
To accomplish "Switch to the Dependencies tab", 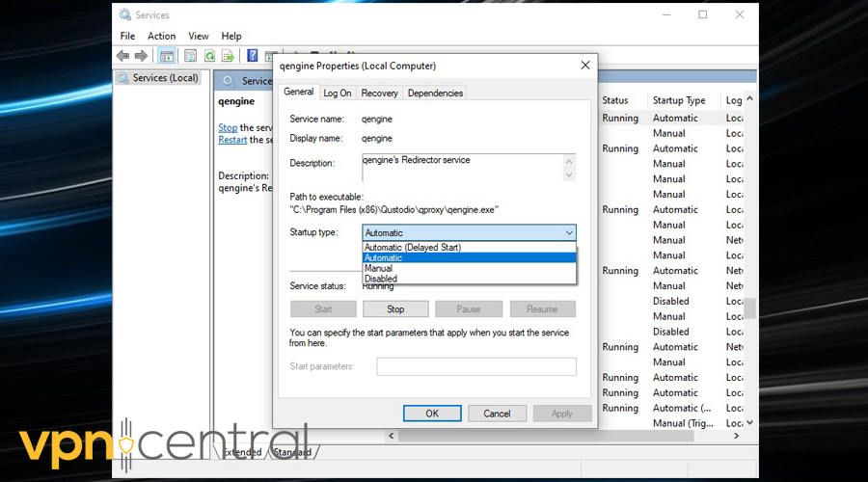I will pyautogui.click(x=435, y=93).
